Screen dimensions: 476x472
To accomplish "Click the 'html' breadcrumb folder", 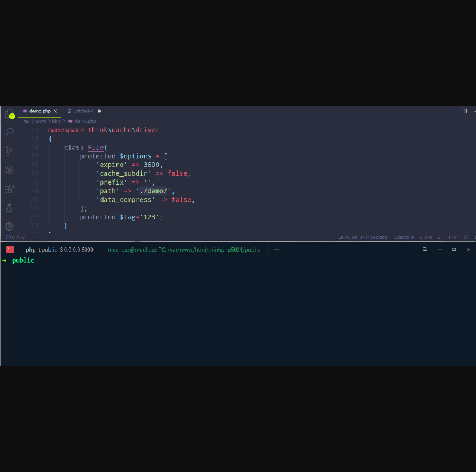I will [56, 121].
